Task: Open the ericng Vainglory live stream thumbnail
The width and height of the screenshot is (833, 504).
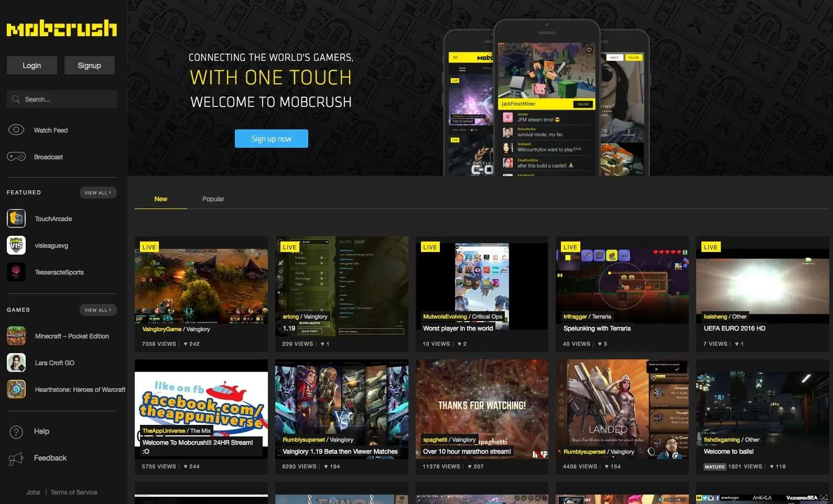Action: click(342, 286)
